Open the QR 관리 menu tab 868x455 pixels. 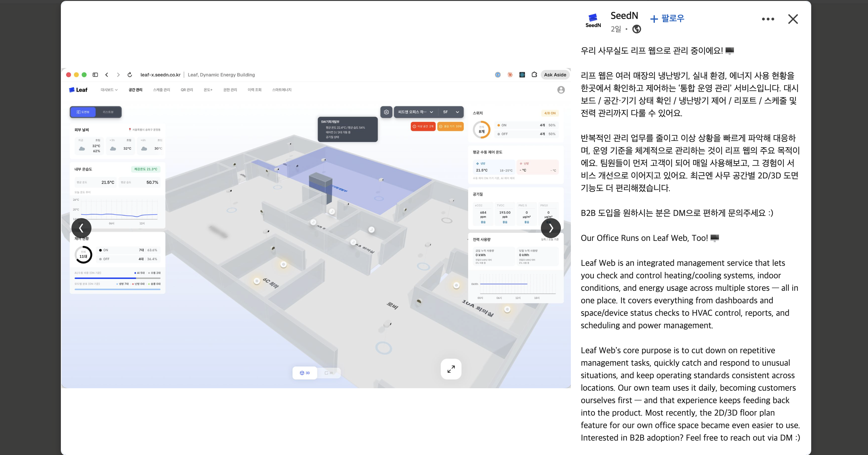[187, 90]
